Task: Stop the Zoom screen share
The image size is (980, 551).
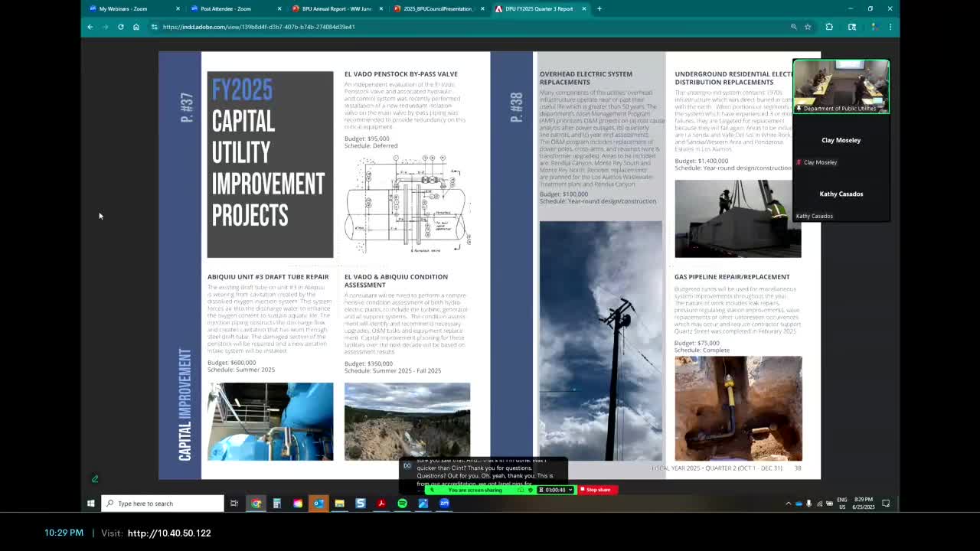Action: (598, 490)
